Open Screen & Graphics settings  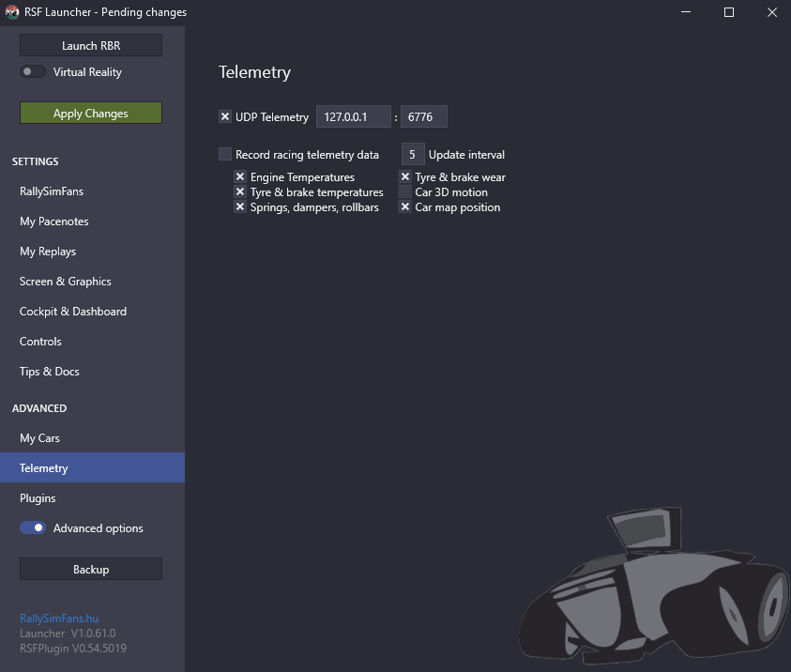point(66,282)
